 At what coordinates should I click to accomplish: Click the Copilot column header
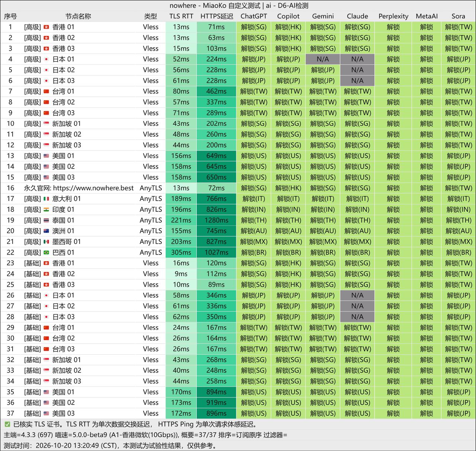(x=288, y=16)
